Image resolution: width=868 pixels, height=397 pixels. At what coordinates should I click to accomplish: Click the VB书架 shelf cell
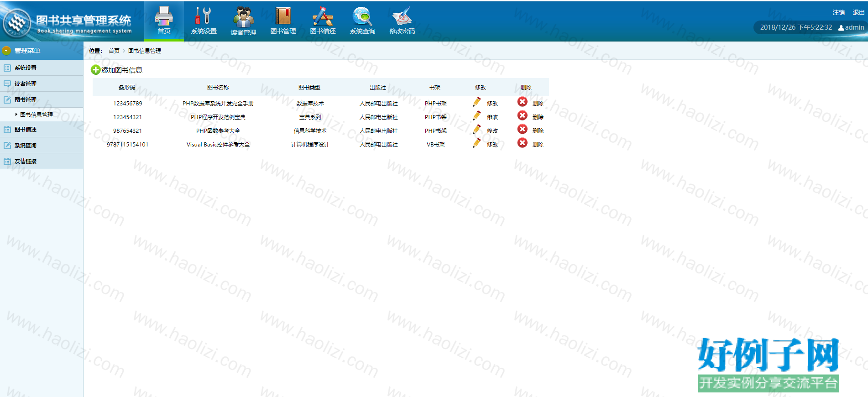[436, 144]
